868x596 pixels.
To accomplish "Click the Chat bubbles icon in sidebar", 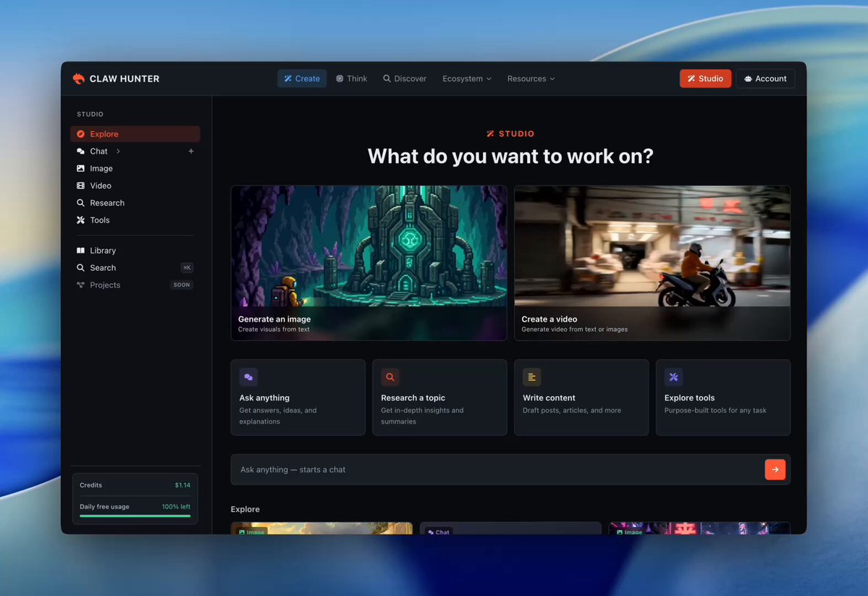I will point(81,151).
